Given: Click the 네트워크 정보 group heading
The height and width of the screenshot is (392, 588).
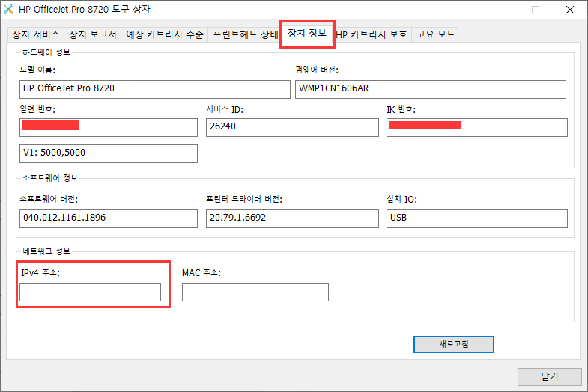Looking at the screenshot, I should click(46, 251).
